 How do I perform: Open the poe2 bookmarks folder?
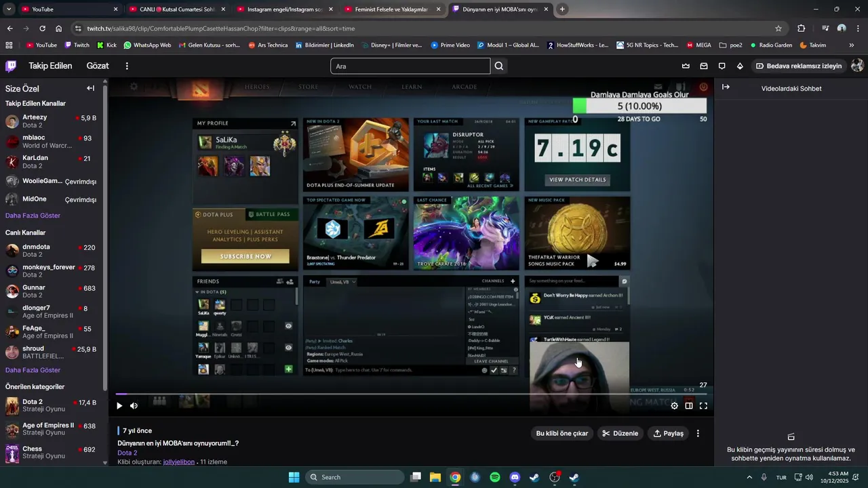click(x=730, y=45)
